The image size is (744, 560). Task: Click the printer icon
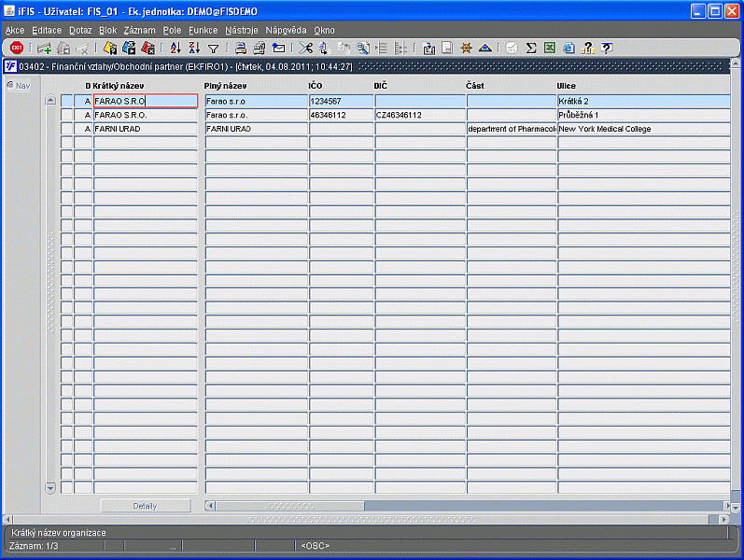241,48
